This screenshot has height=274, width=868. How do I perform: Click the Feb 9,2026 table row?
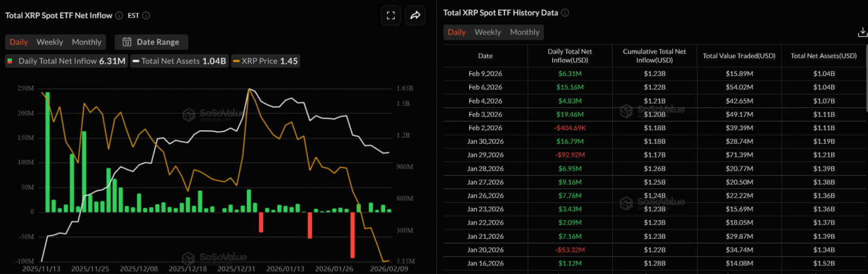tap(654, 74)
